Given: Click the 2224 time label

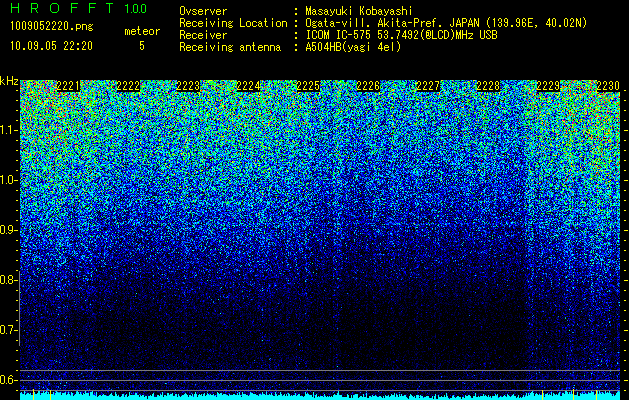Looking at the screenshot, I should tap(248, 86).
